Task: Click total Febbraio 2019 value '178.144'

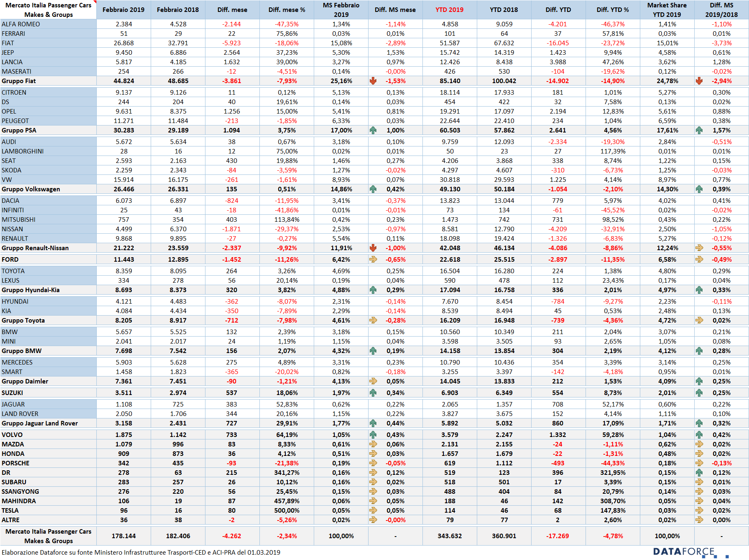Action: click(x=124, y=536)
